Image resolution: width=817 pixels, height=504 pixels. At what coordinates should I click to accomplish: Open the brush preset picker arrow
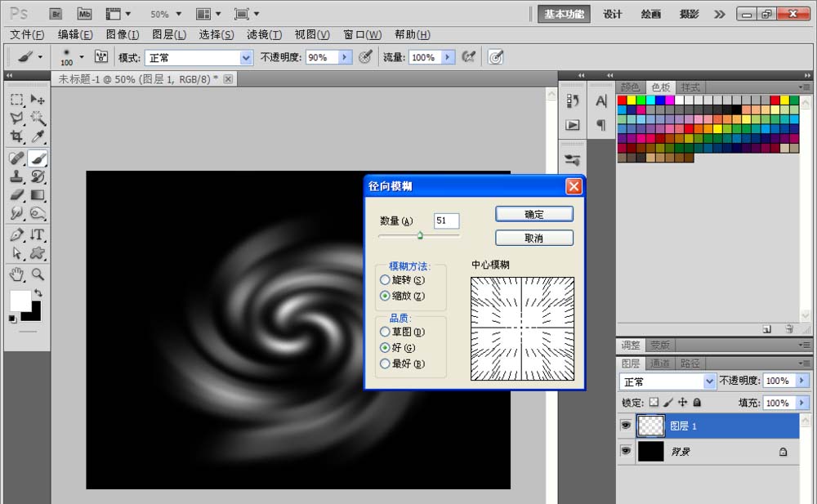click(82, 56)
